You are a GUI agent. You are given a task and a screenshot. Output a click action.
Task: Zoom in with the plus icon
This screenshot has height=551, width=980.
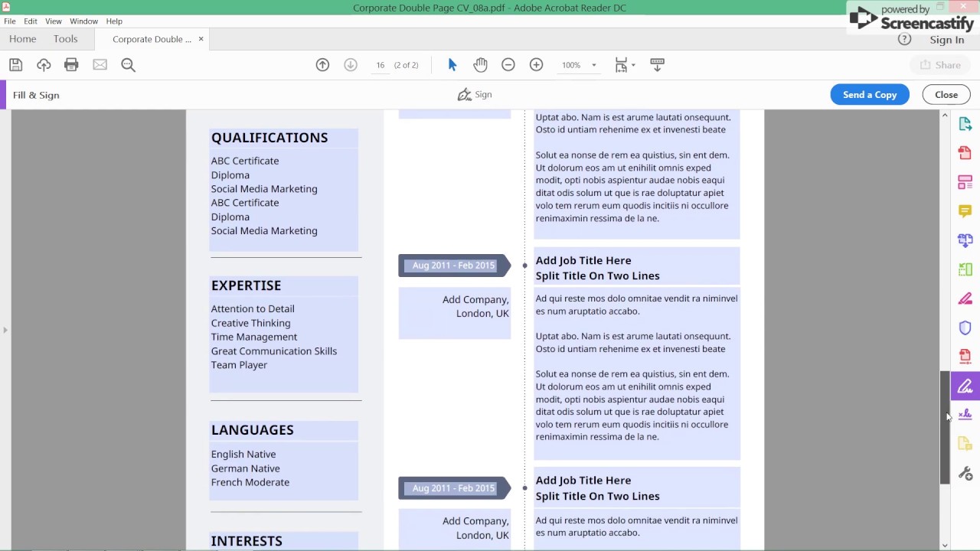pyautogui.click(x=536, y=65)
